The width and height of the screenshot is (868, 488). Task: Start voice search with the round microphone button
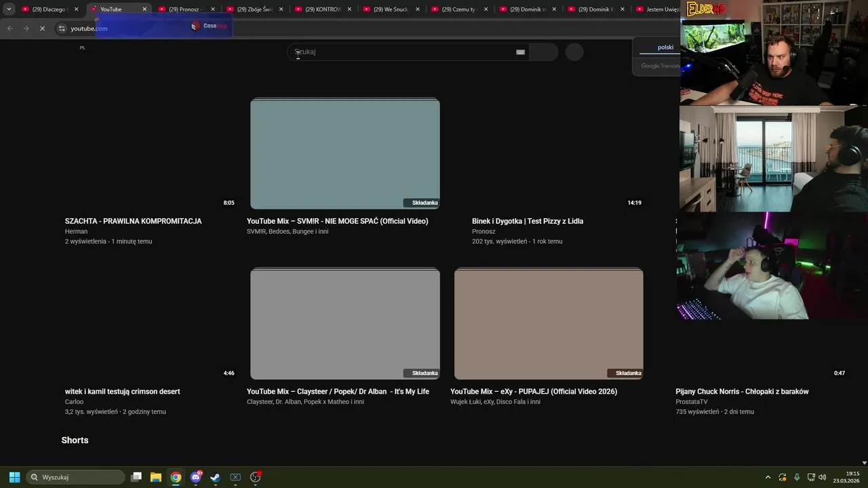574,52
